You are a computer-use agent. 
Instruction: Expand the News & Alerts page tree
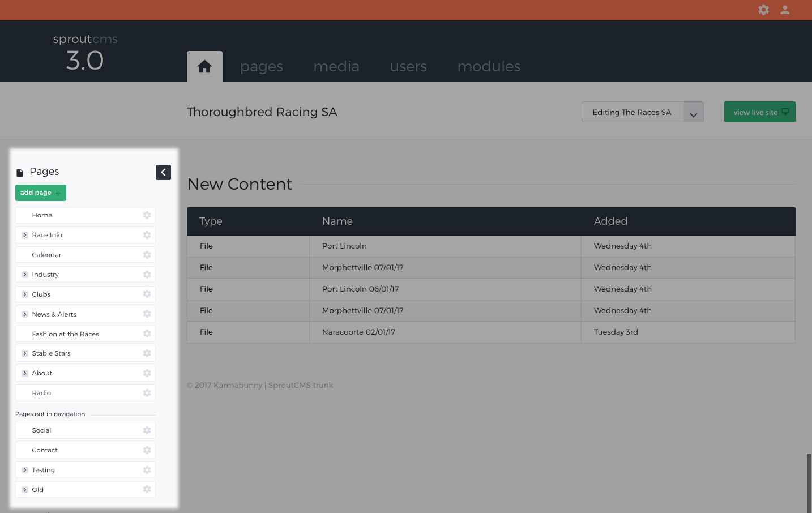[25, 314]
